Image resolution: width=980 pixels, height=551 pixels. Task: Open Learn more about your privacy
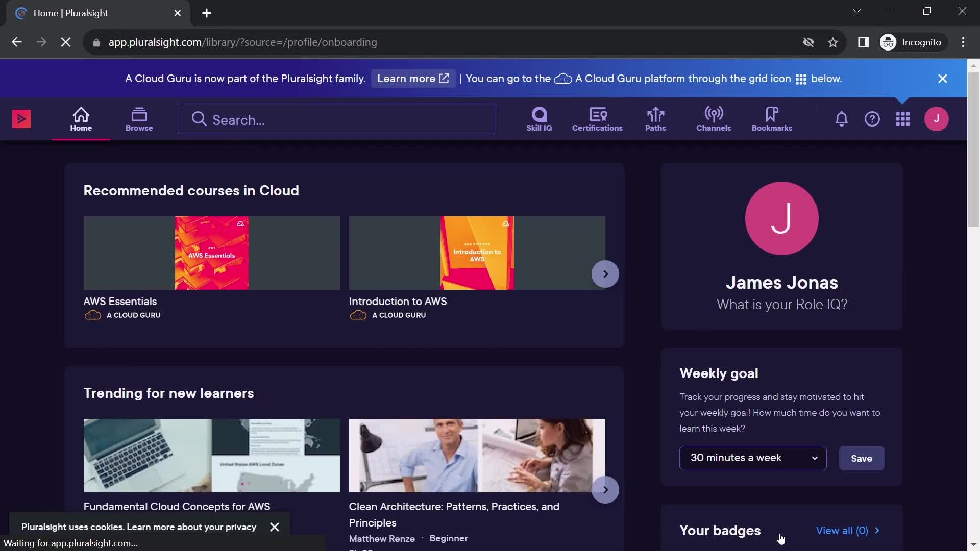191,527
